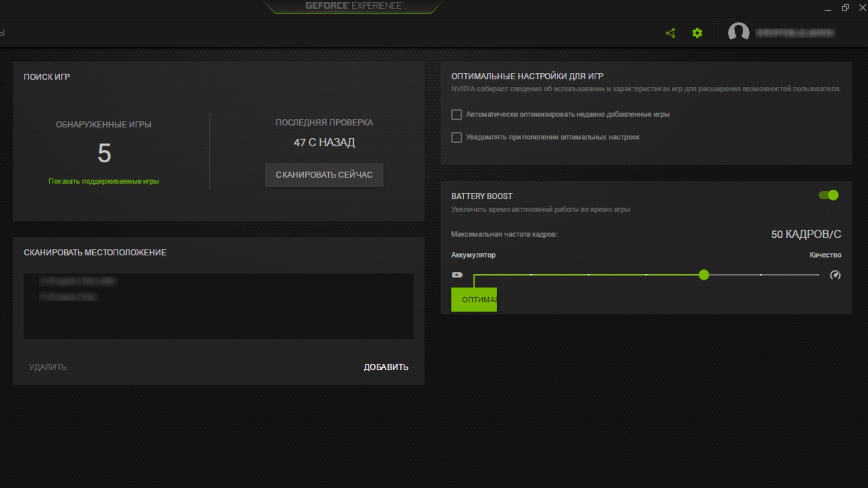Click the BATTERY BOOST heading

pyautogui.click(x=481, y=196)
